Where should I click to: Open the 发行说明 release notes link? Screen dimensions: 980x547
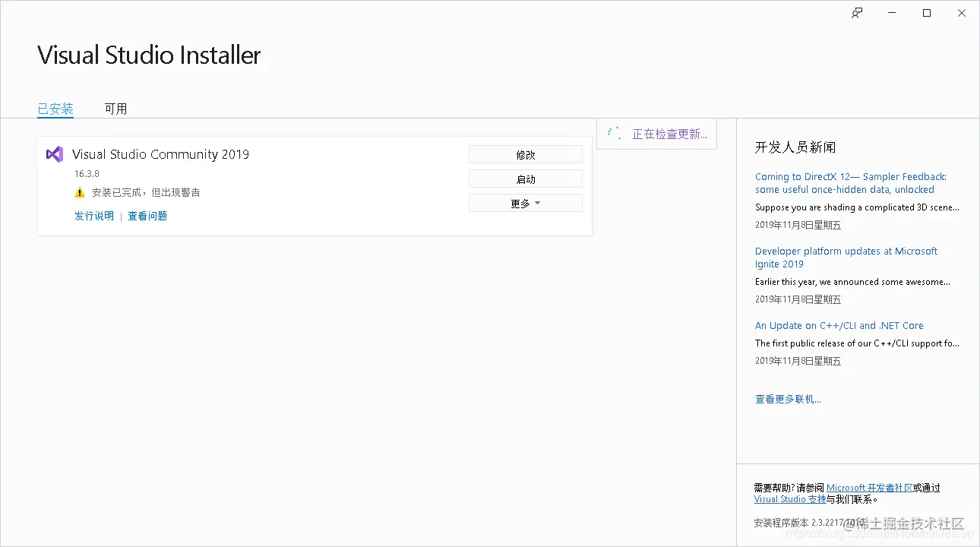pyautogui.click(x=93, y=216)
